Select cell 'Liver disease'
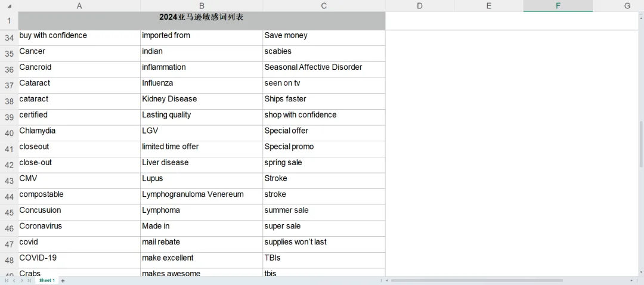 click(202, 165)
